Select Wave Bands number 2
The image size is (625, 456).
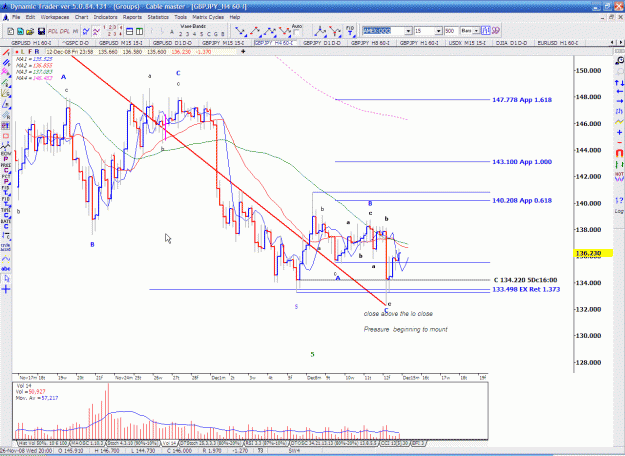(180, 34)
